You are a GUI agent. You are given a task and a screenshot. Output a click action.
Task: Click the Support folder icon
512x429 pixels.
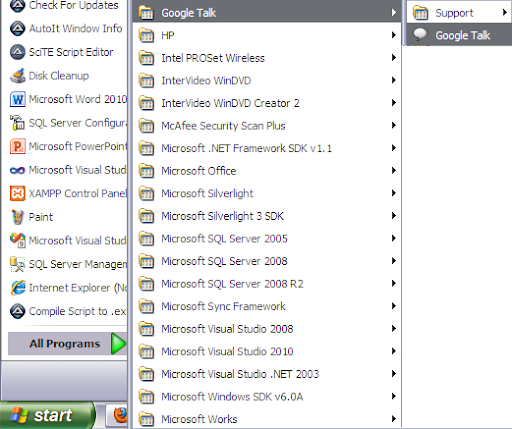tap(420, 13)
